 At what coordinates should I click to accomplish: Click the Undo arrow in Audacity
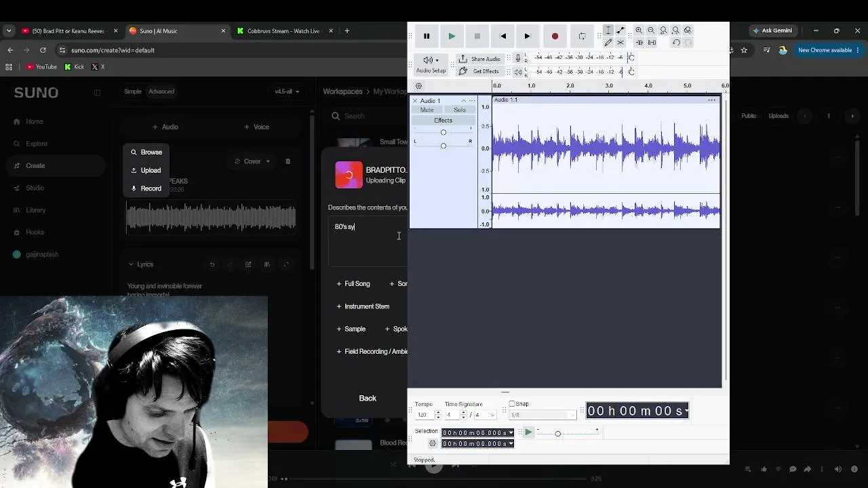point(676,43)
